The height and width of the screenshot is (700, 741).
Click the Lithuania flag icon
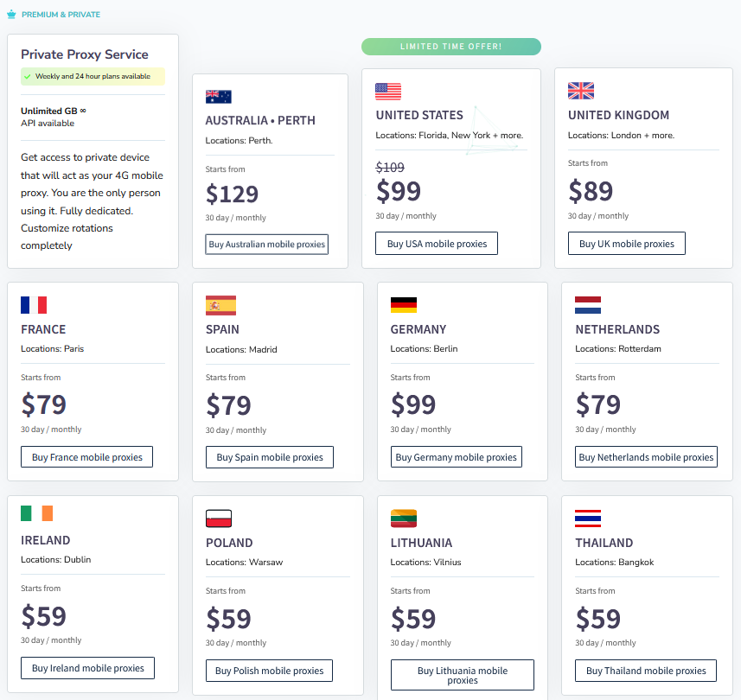(x=404, y=519)
